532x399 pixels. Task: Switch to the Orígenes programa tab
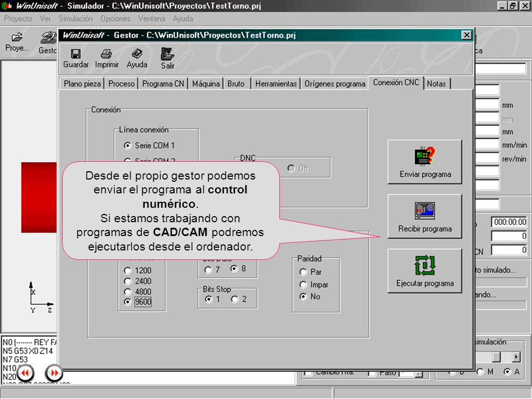click(x=335, y=84)
